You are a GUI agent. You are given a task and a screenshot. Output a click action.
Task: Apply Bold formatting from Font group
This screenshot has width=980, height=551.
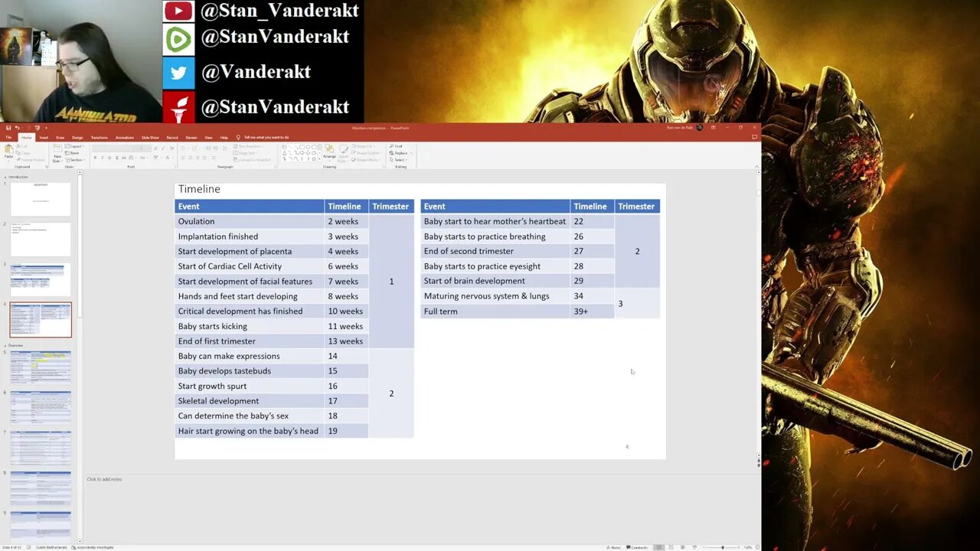[95, 158]
